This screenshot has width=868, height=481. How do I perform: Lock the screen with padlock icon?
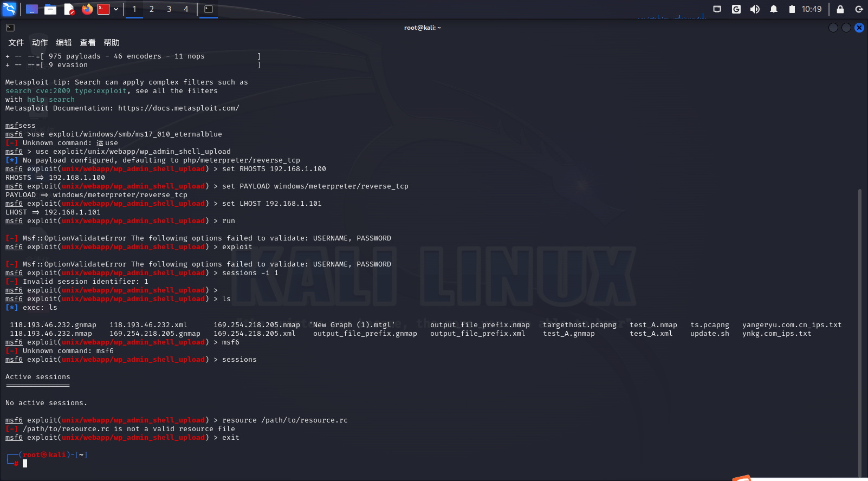840,9
